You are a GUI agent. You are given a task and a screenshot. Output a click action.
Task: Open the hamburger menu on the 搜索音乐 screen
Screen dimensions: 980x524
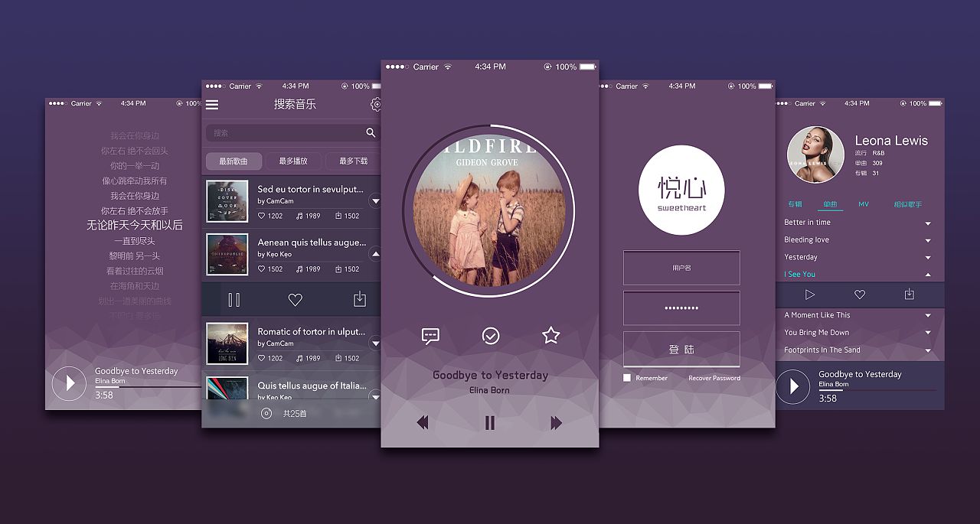point(212,105)
